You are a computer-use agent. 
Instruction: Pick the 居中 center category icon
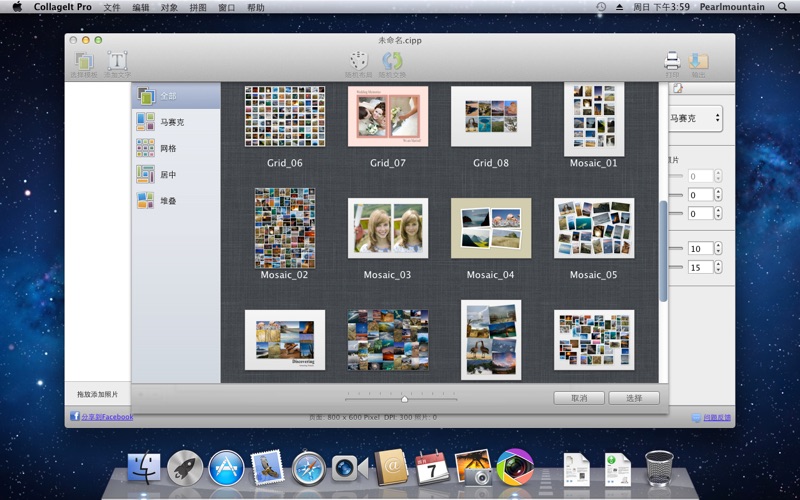[x=146, y=174]
